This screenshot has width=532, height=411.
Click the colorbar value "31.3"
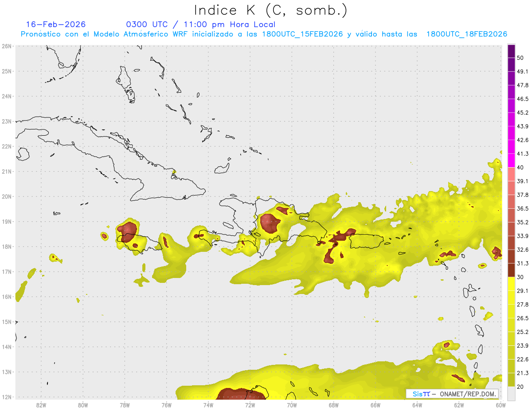click(522, 263)
